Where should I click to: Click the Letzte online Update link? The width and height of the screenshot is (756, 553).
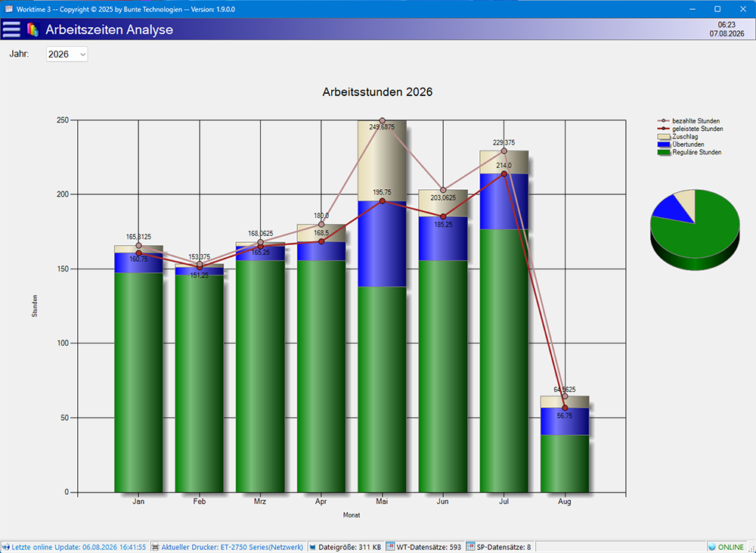79,547
